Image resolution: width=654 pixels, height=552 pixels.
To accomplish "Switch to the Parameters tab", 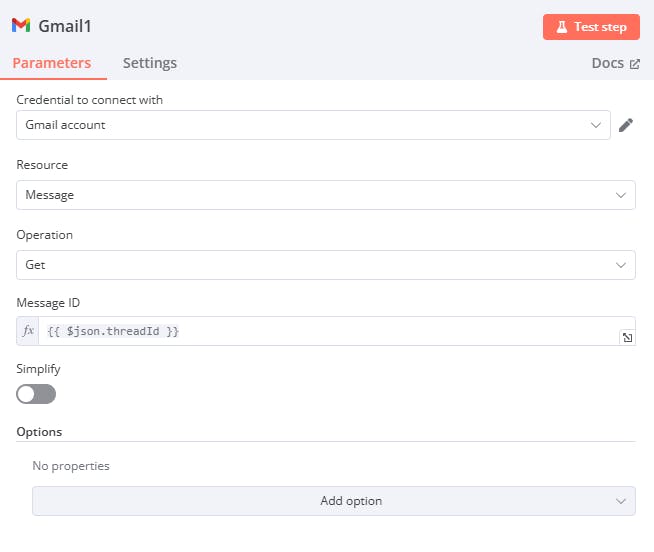I will [52, 63].
